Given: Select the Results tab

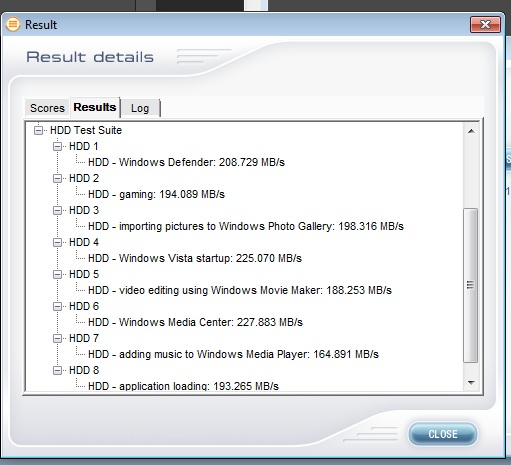Looking at the screenshot, I should pos(95,107).
